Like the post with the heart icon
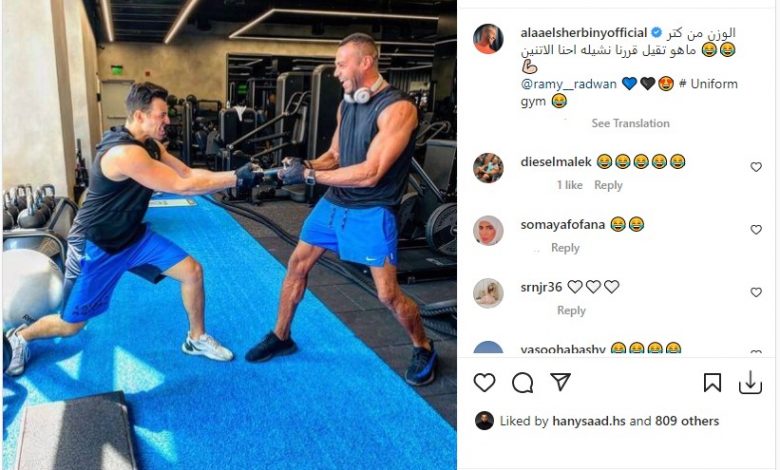This screenshot has height=470, width=780. 484,382
